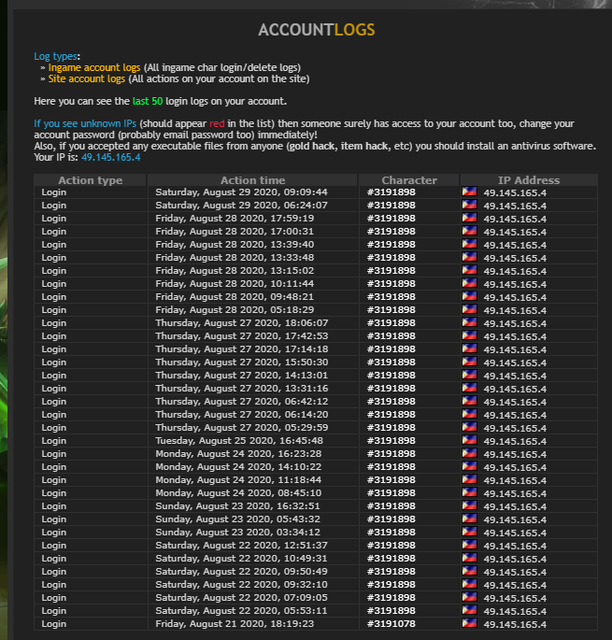Click flag icon in the August 27 05:29:59 row
The height and width of the screenshot is (640, 612).
click(469, 427)
